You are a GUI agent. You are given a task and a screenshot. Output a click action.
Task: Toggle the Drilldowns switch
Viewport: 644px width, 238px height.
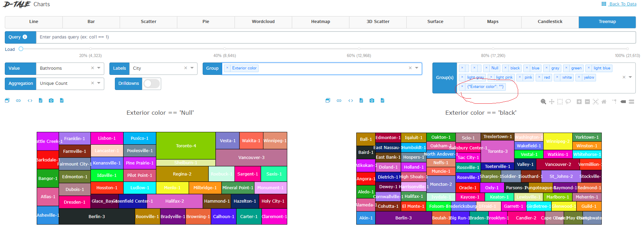152,83
